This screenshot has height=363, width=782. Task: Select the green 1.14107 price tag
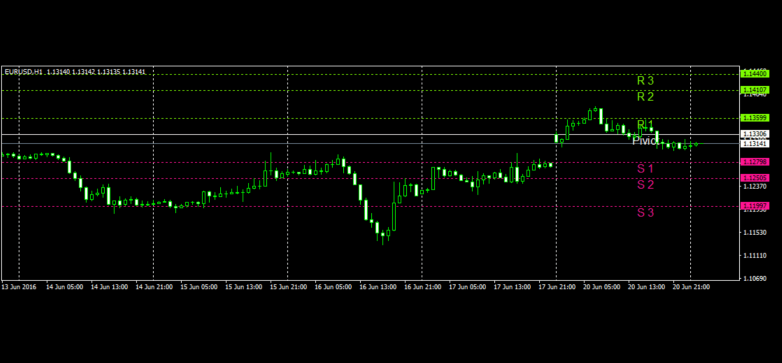756,90
